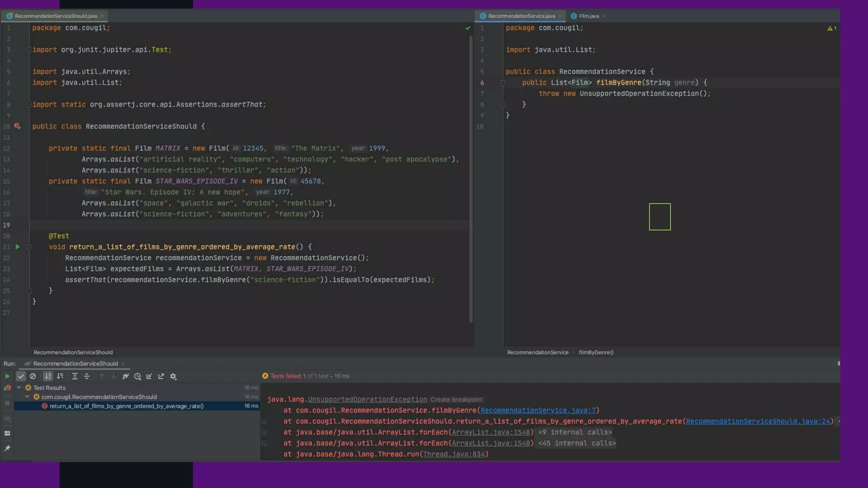Click Import Tests icon
The width and height of the screenshot is (868, 488).
[x=149, y=376]
